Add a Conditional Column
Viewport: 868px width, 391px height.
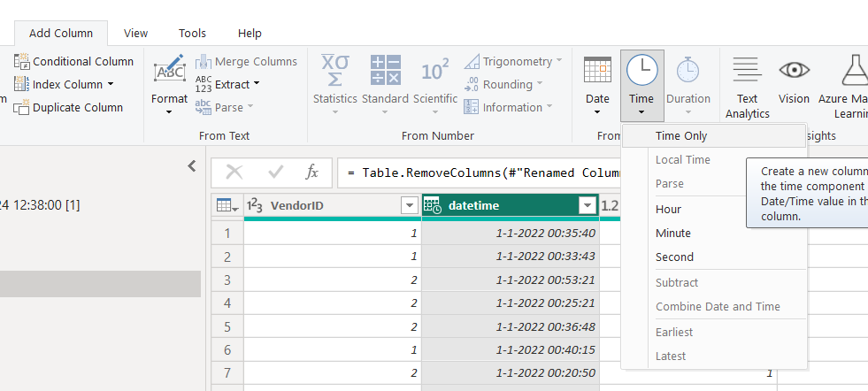pyautogui.click(x=74, y=61)
